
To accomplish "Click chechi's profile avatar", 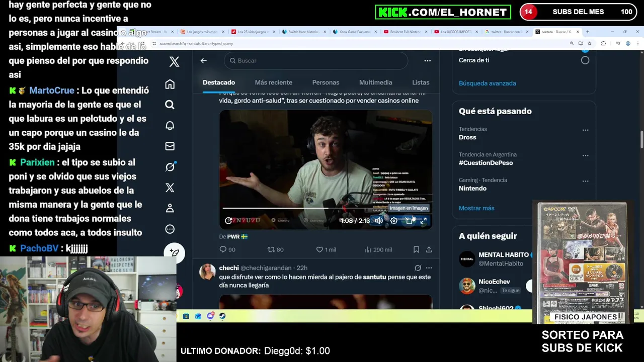I will [x=207, y=272].
